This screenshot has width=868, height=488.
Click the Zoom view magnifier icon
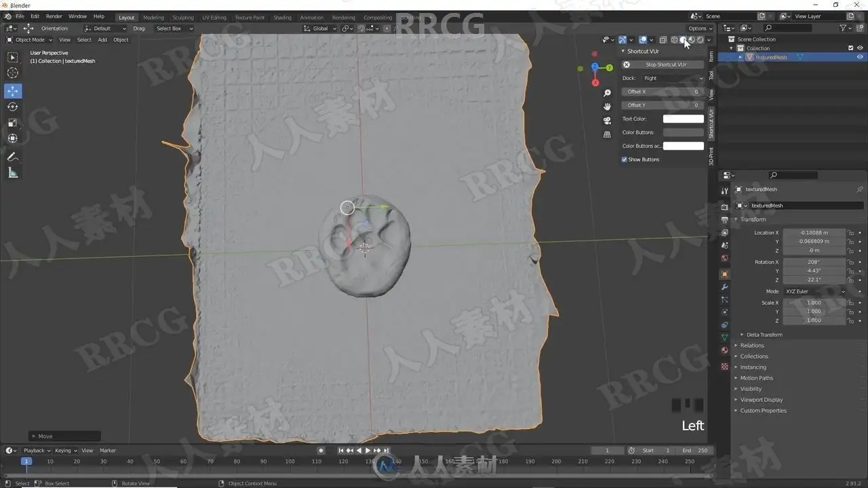[608, 93]
